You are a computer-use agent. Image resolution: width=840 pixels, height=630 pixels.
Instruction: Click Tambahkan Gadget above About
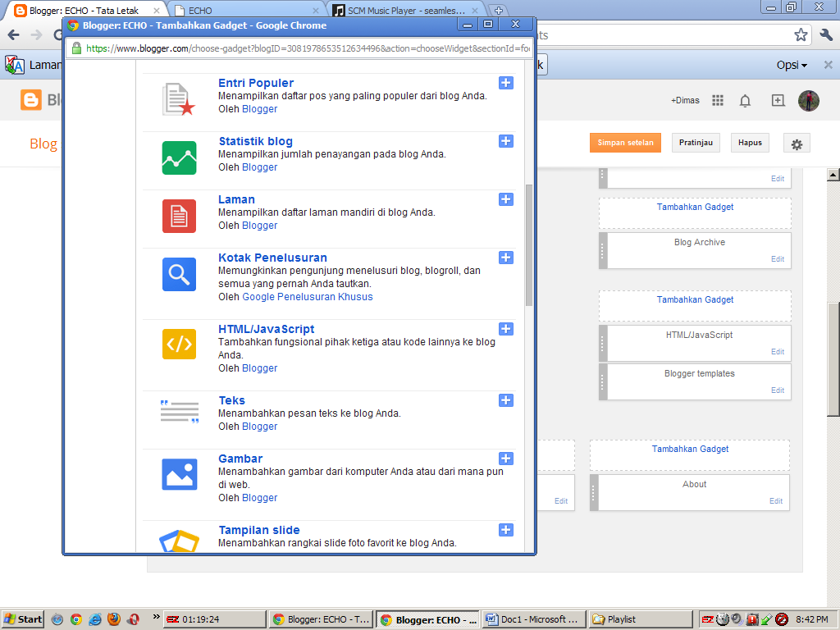click(x=690, y=449)
